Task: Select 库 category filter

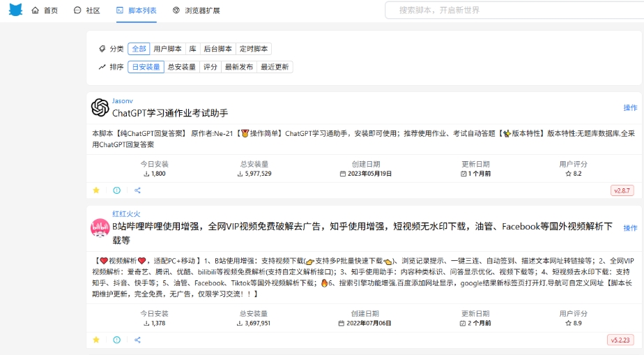Action: pos(192,49)
